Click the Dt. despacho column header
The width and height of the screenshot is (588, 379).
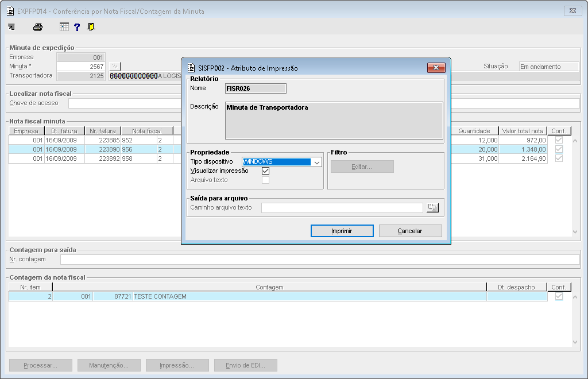point(516,287)
